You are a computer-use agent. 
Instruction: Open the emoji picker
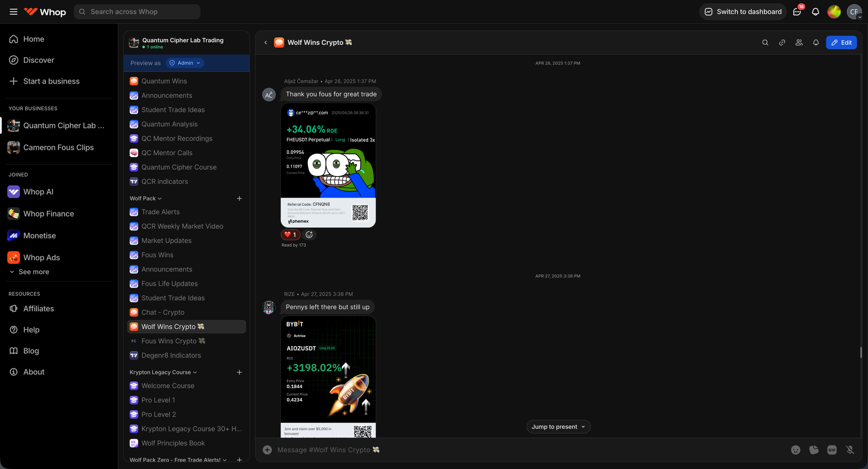[795, 450]
